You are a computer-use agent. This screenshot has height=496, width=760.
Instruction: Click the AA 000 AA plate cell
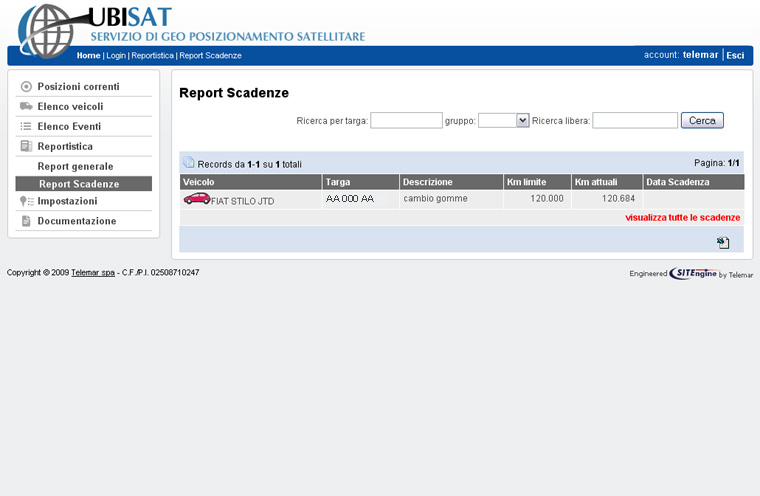(350, 198)
